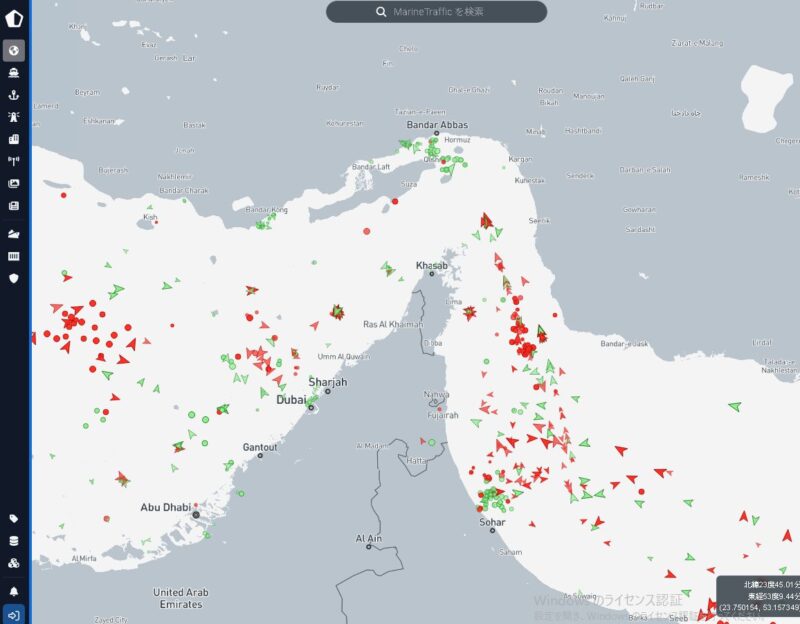The height and width of the screenshot is (624, 800).
Task: Open the Lighthouses icon in sidebar
Action: pyautogui.click(x=14, y=117)
